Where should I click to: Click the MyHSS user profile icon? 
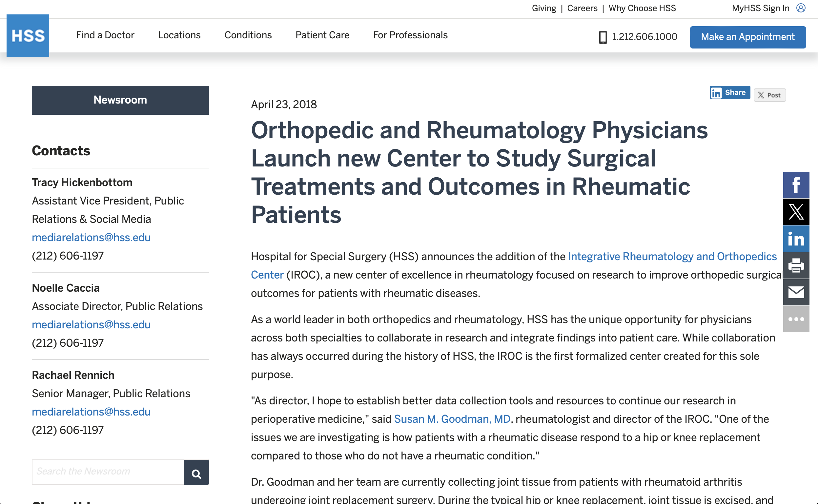click(x=801, y=8)
